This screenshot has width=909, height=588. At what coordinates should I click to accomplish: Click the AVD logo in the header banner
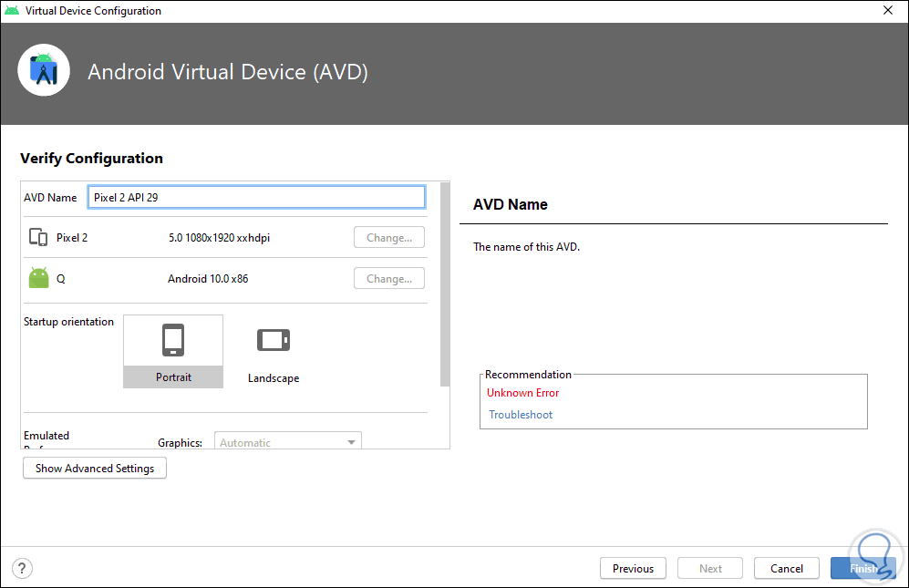(44, 69)
